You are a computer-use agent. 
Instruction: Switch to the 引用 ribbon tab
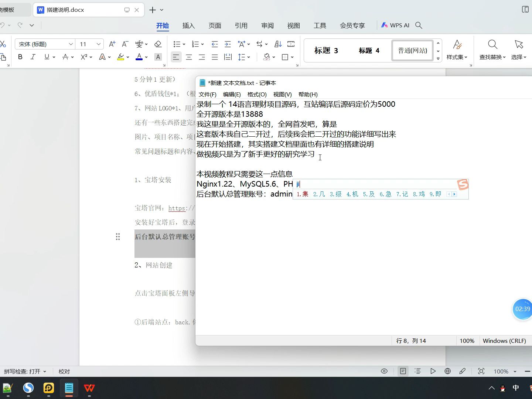tap(241, 25)
